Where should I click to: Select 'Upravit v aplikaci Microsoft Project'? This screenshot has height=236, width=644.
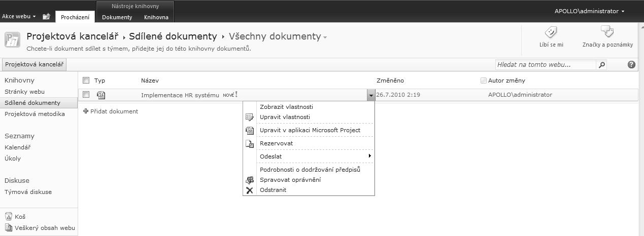310,130
